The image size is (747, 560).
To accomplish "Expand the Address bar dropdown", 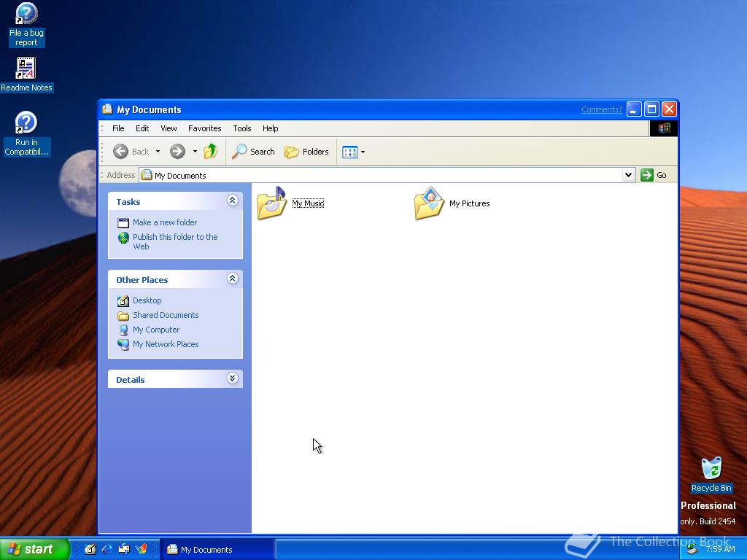I will click(628, 175).
